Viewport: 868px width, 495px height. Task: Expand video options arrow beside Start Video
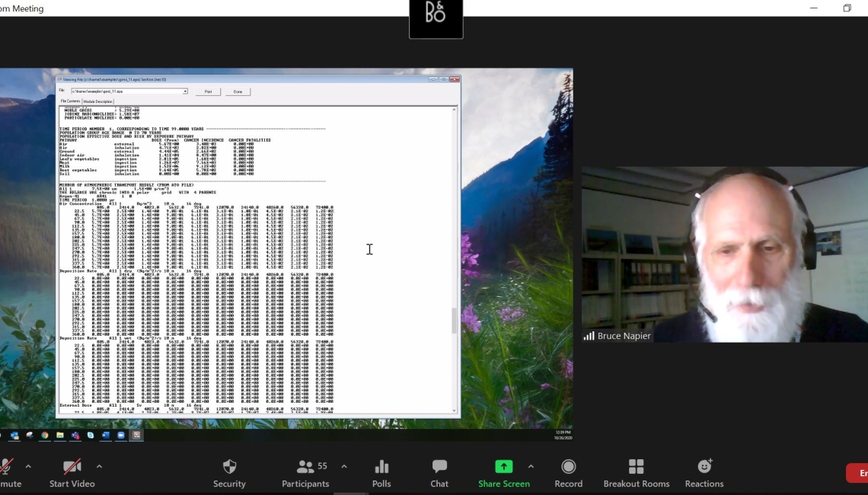click(99, 466)
